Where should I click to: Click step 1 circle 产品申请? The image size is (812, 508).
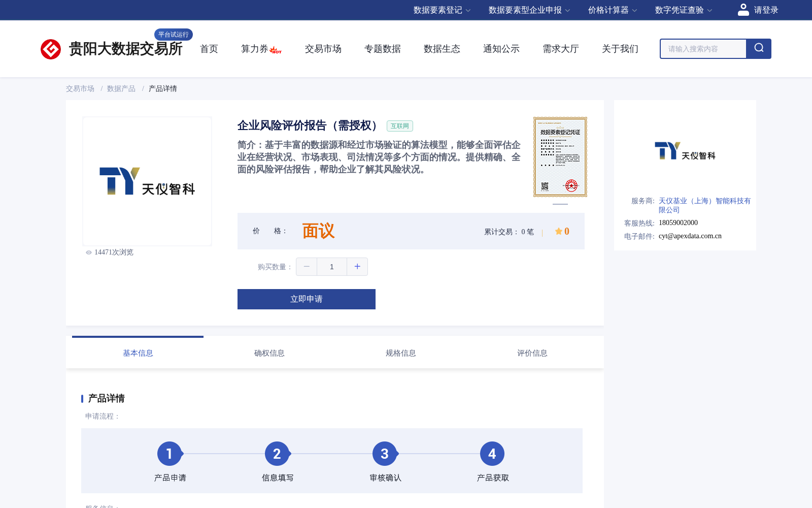point(170,454)
